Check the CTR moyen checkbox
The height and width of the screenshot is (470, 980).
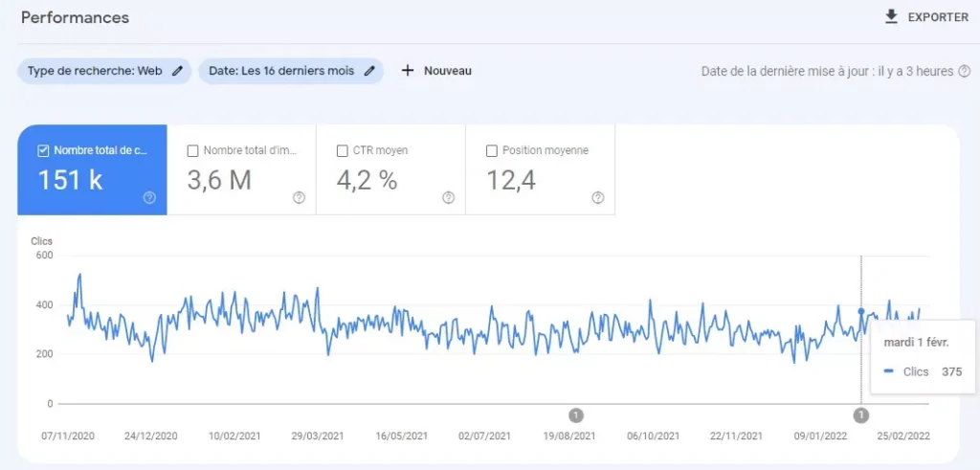coord(343,150)
